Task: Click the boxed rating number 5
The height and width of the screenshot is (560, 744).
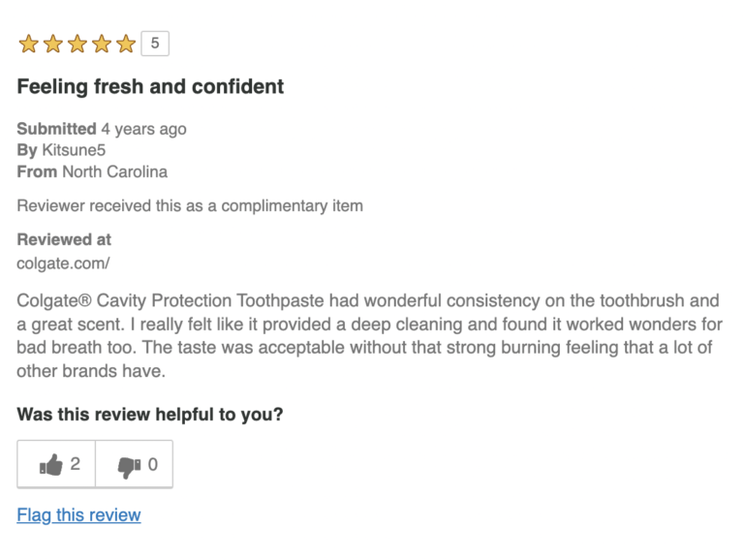Action: [155, 44]
